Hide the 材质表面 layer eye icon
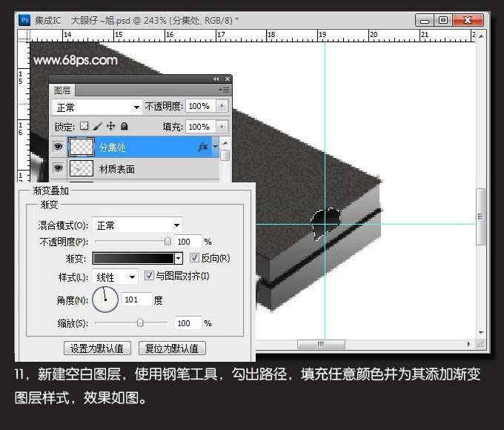504x430 pixels. tap(59, 169)
